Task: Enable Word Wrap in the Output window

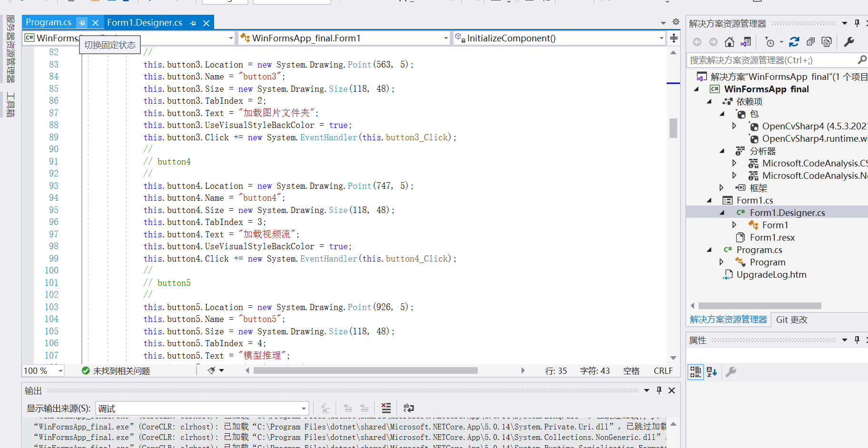Action: [x=408, y=408]
